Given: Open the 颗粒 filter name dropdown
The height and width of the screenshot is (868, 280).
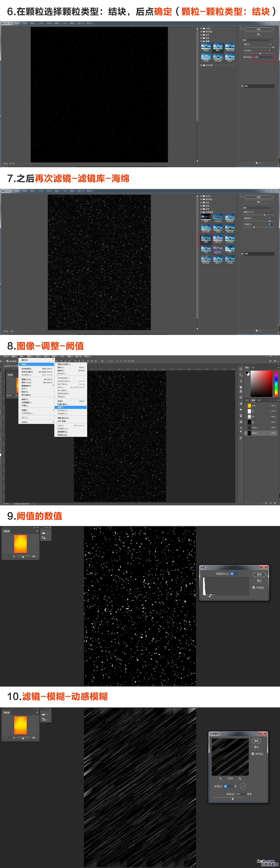Looking at the screenshot, I should tap(257, 40).
